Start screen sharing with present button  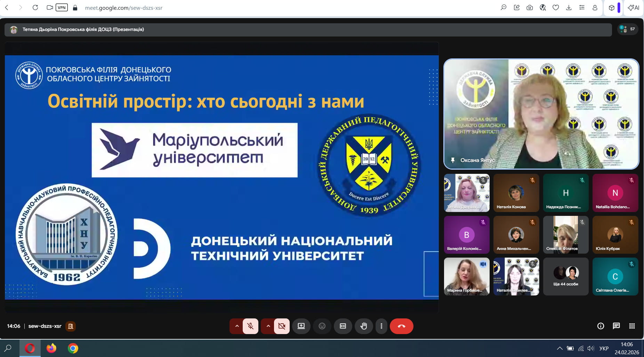click(301, 326)
